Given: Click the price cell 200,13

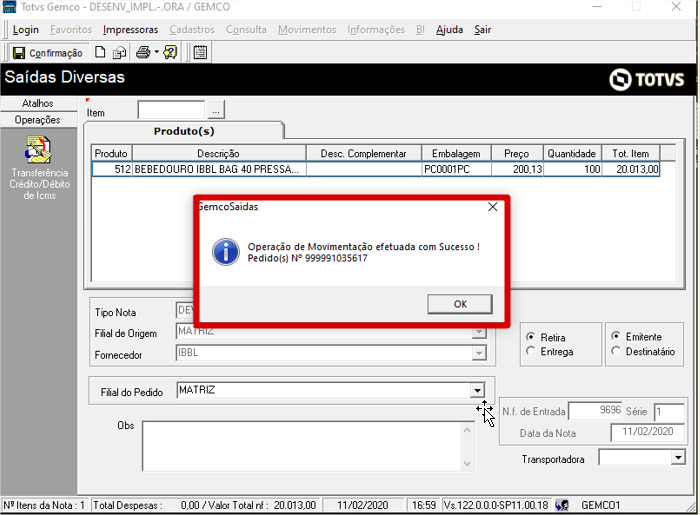Looking at the screenshot, I should pos(517,170).
